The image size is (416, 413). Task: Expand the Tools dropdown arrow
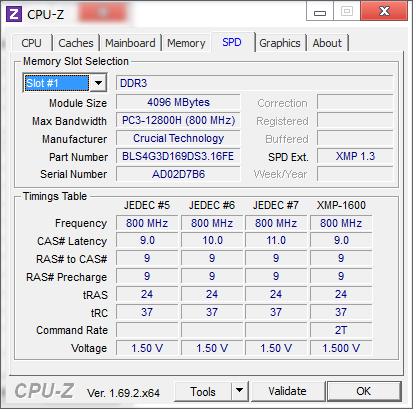(239, 391)
